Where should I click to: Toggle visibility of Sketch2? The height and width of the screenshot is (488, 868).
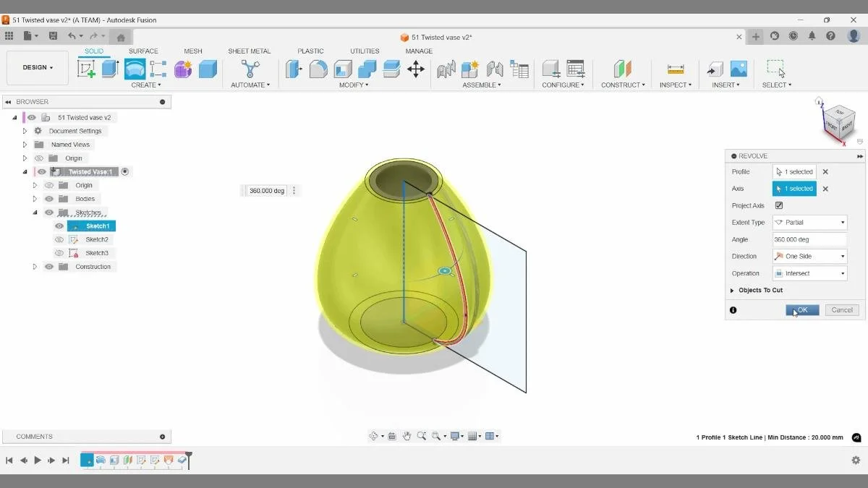pos(59,239)
